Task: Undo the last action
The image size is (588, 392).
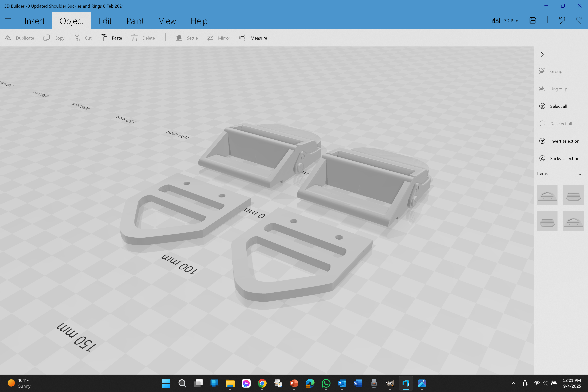Action: coord(562,21)
